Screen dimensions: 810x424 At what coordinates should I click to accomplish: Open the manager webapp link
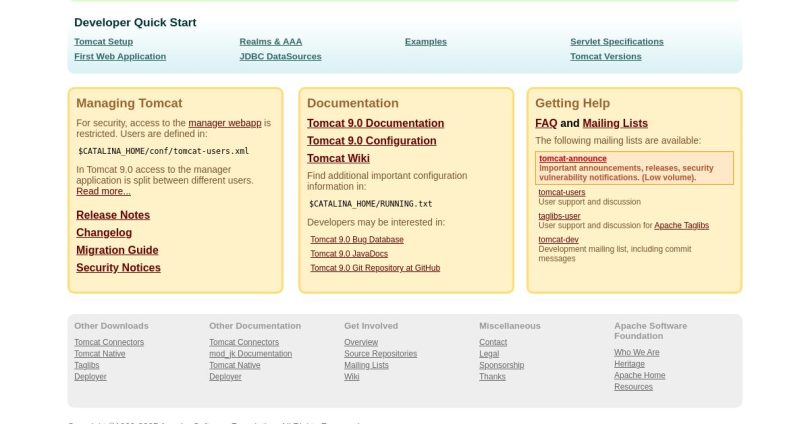pos(225,123)
